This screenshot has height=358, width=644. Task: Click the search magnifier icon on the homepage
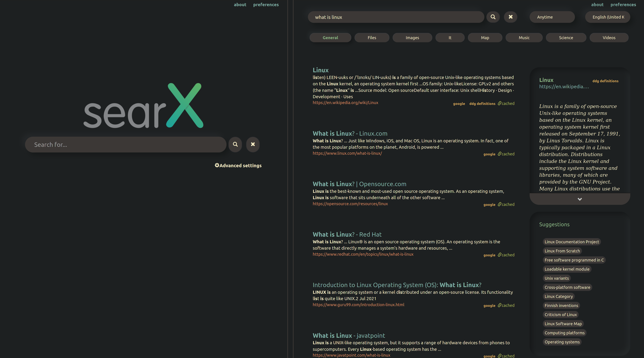click(x=235, y=144)
